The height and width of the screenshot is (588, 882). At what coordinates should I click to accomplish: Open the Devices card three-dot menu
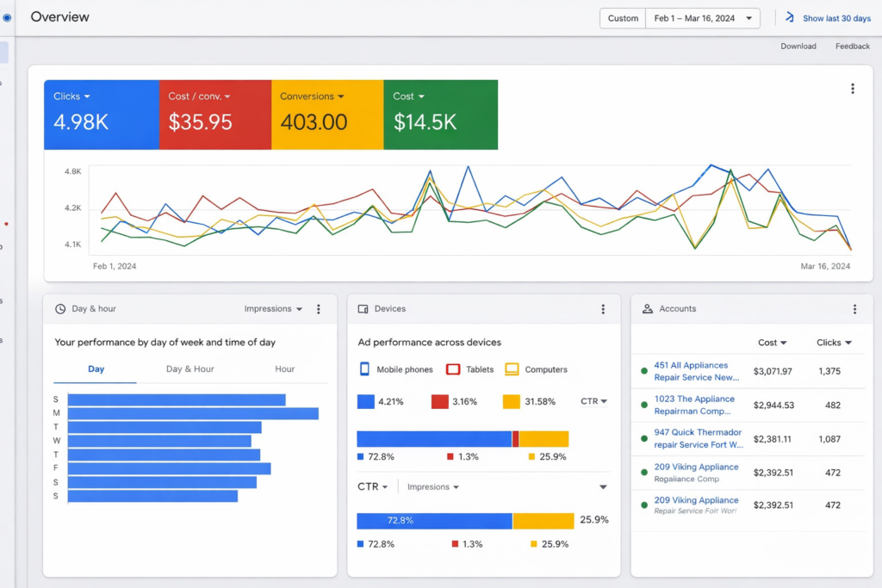click(603, 309)
